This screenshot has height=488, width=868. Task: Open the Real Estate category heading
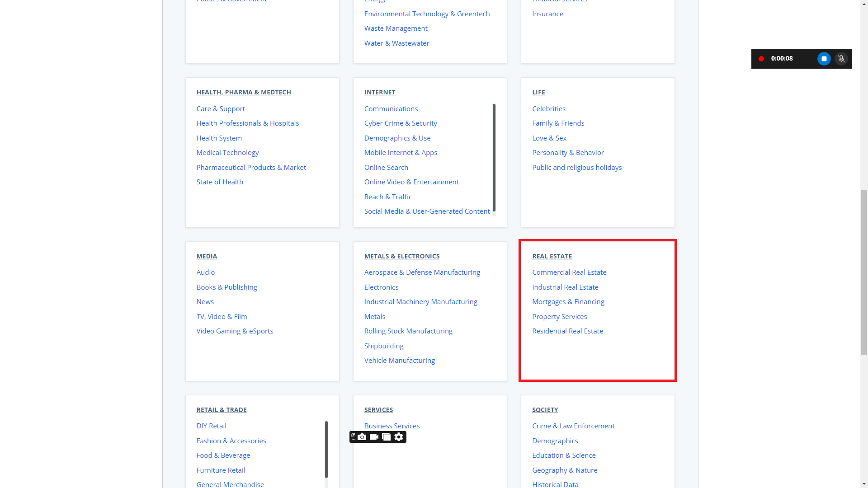tap(552, 256)
